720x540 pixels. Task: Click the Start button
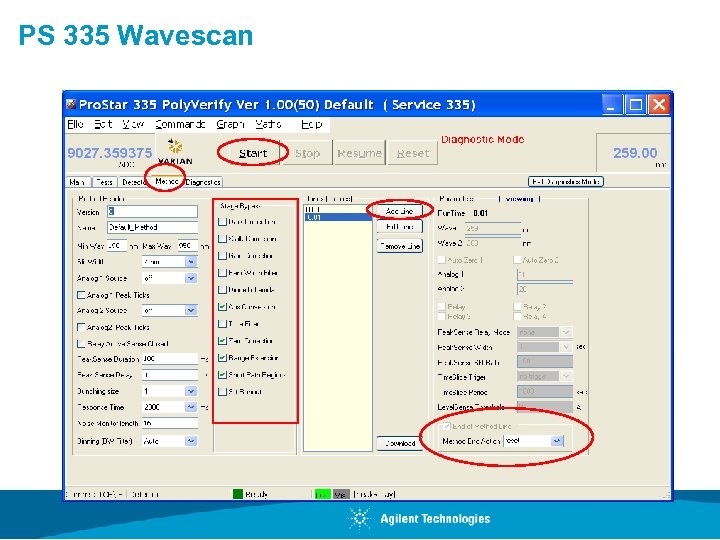pyautogui.click(x=253, y=153)
